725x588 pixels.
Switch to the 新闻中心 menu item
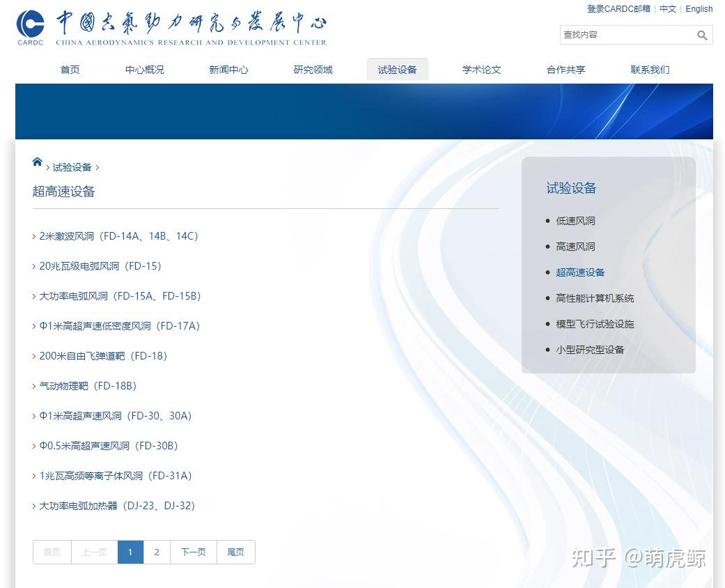[228, 69]
